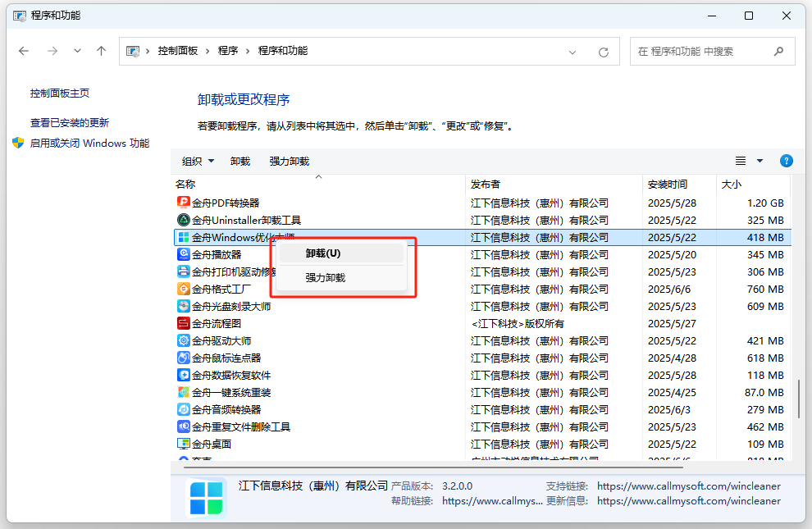This screenshot has height=529, width=812.
Task: Click the view layout list icon
Action: [x=741, y=161]
